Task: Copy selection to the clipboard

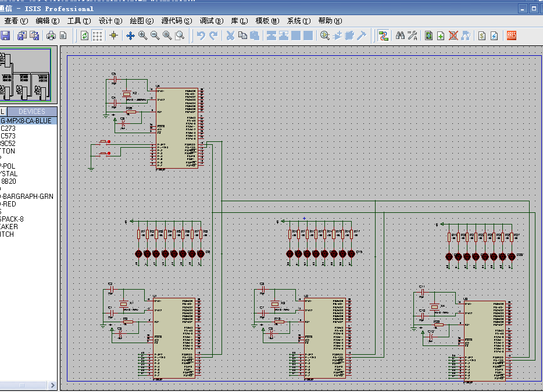Action: [x=242, y=35]
